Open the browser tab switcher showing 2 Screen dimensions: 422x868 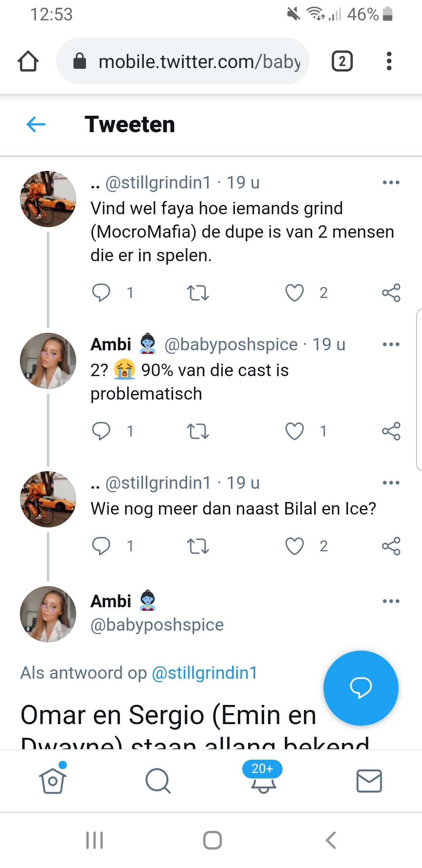(x=342, y=61)
